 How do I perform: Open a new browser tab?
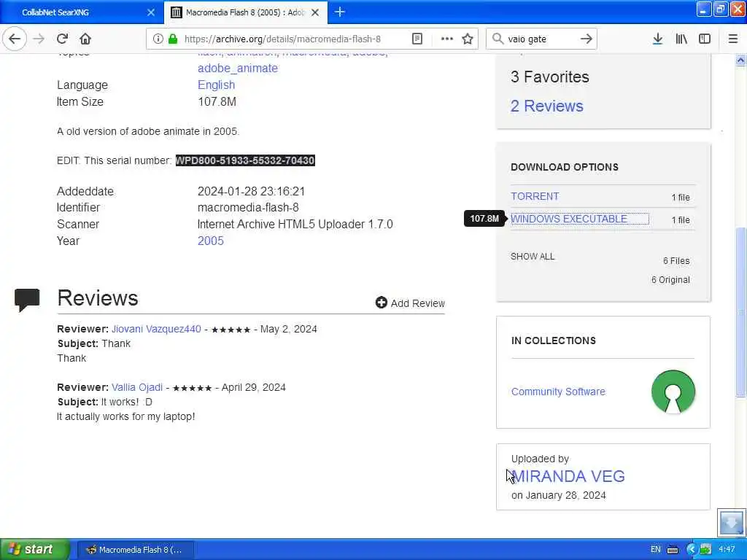pyautogui.click(x=340, y=12)
